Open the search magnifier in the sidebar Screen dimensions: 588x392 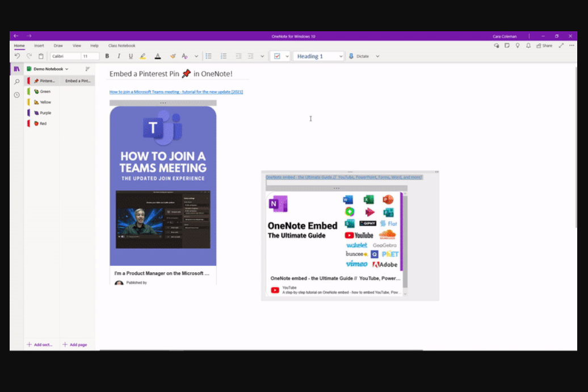tap(17, 81)
